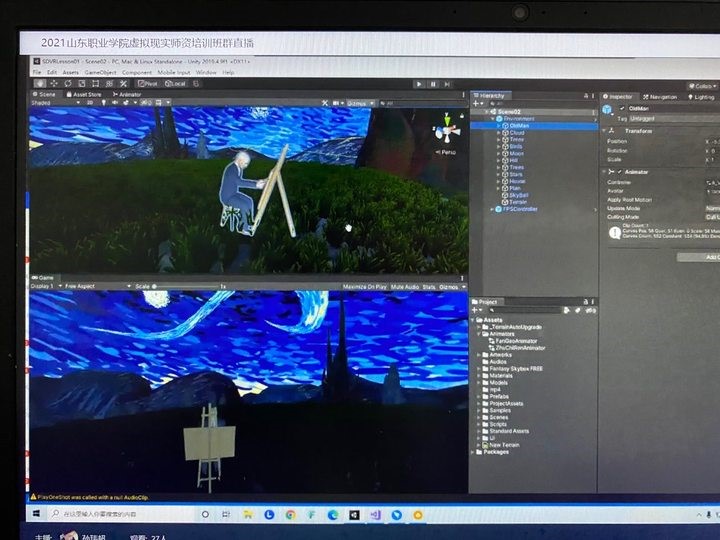Click the plus icon in Hierarchy panel

pos(476,104)
